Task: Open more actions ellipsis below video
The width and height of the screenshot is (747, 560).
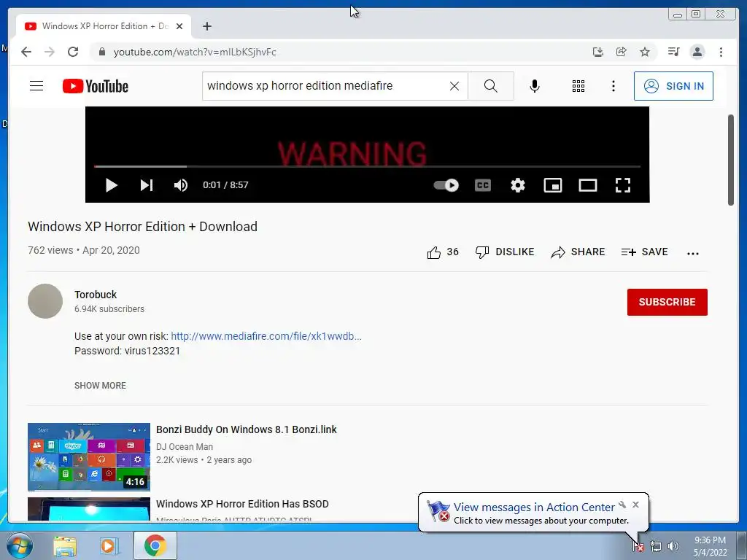Action: coord(693,253)
